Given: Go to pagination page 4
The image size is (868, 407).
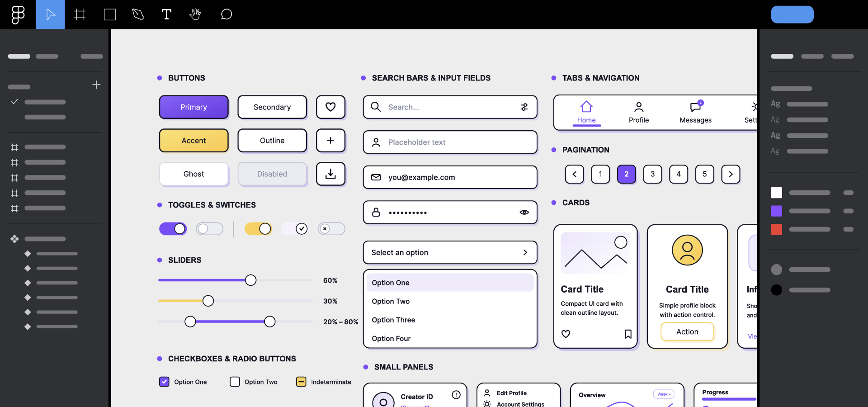Looking at the screenshot, I should (x=679, y=174).
